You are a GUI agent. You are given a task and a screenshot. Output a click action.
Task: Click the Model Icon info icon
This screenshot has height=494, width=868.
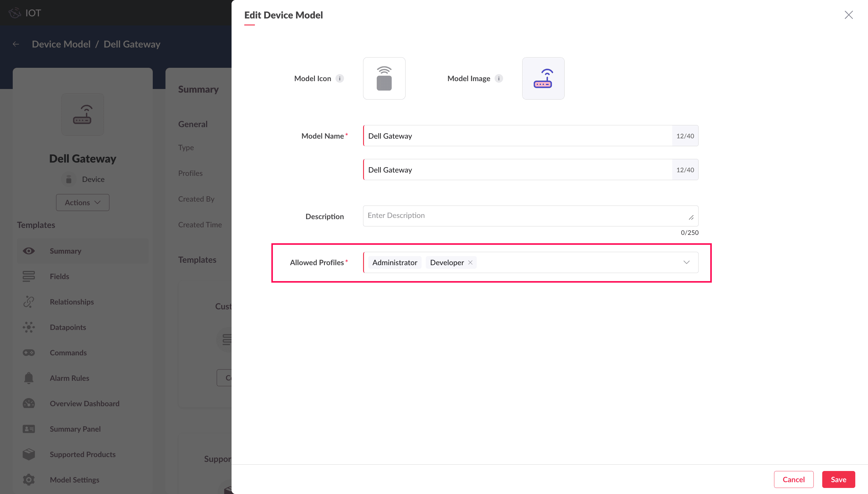[x=340, y=78]
